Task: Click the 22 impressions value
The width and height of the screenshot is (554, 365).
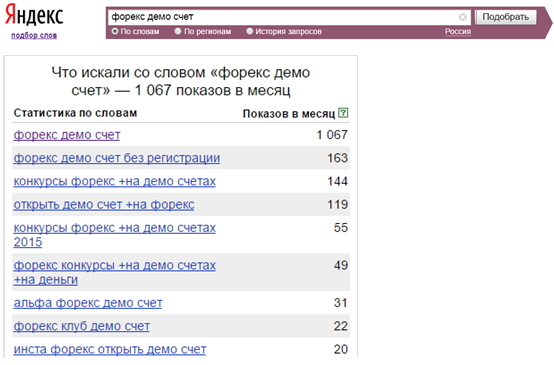Action: point(341,326)
